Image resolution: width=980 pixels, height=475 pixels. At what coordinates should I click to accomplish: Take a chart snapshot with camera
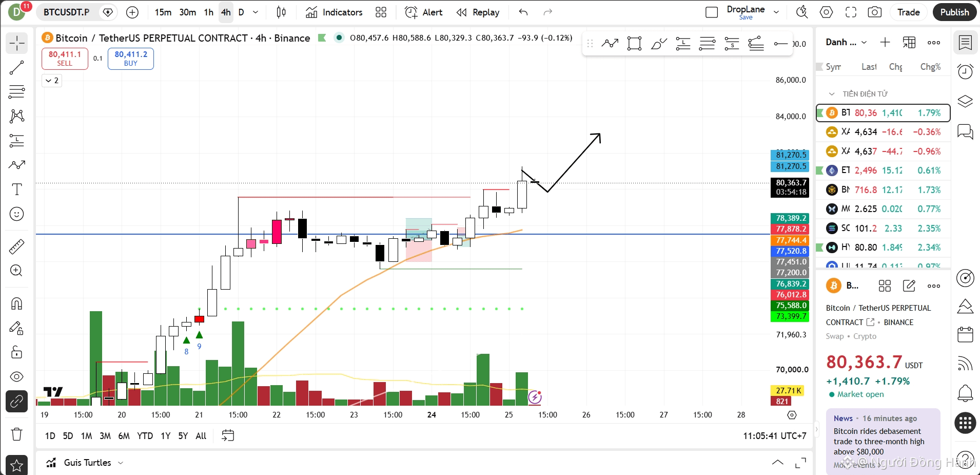click(x=875, y=12)
